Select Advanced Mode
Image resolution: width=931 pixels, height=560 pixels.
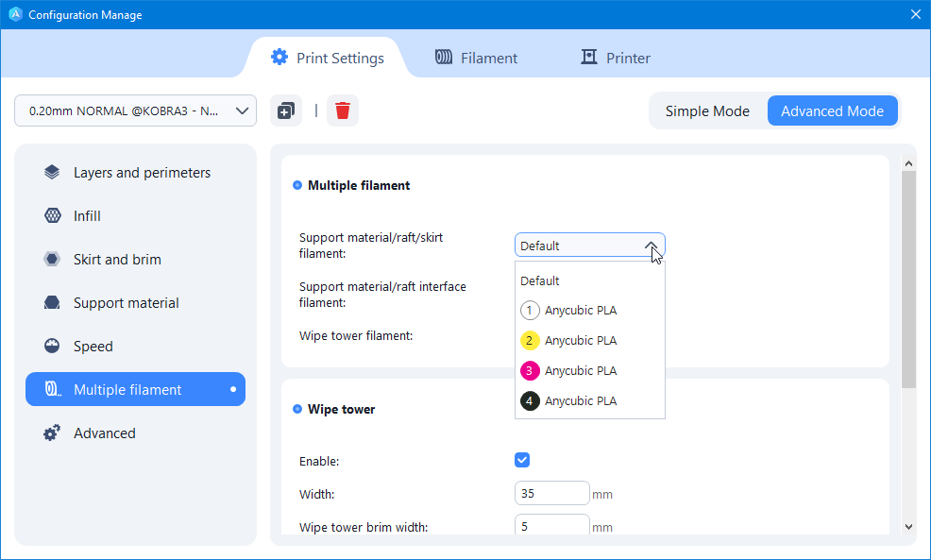click(x=832, y=110)
